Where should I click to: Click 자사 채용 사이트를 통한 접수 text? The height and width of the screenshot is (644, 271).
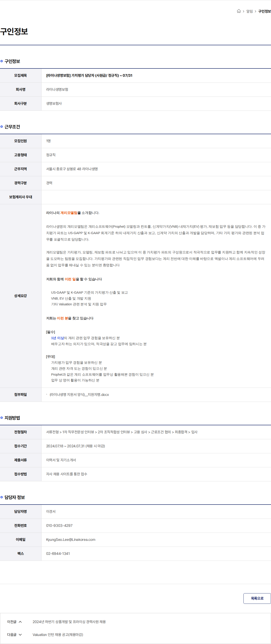point(67,474)
